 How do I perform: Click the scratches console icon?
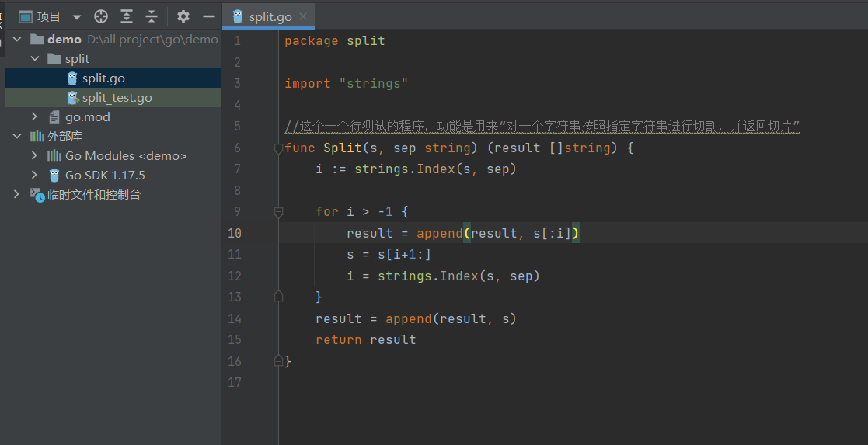[x=37, y=195]
